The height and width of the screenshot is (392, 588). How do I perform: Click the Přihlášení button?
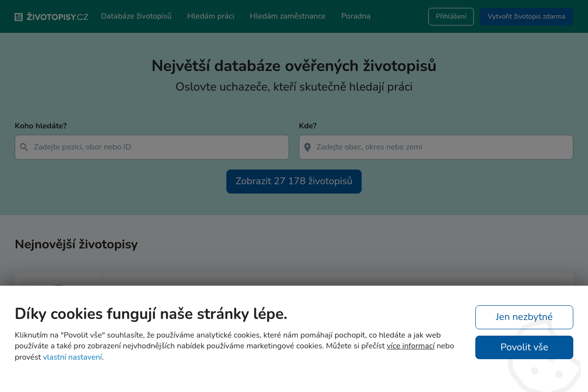(x=451, y=16)
